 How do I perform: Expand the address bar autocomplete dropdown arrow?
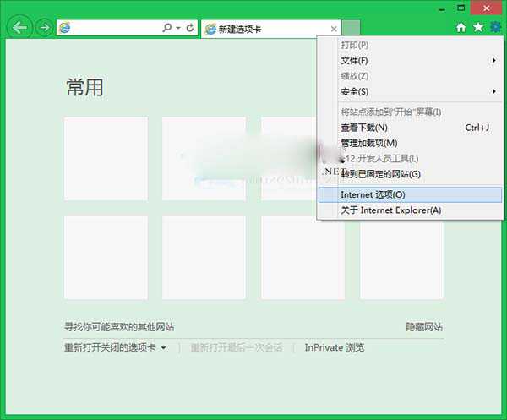tap(178, 28)
